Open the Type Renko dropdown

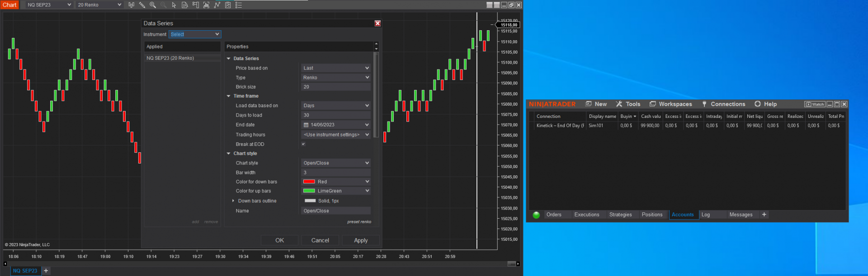pos(336,78)
